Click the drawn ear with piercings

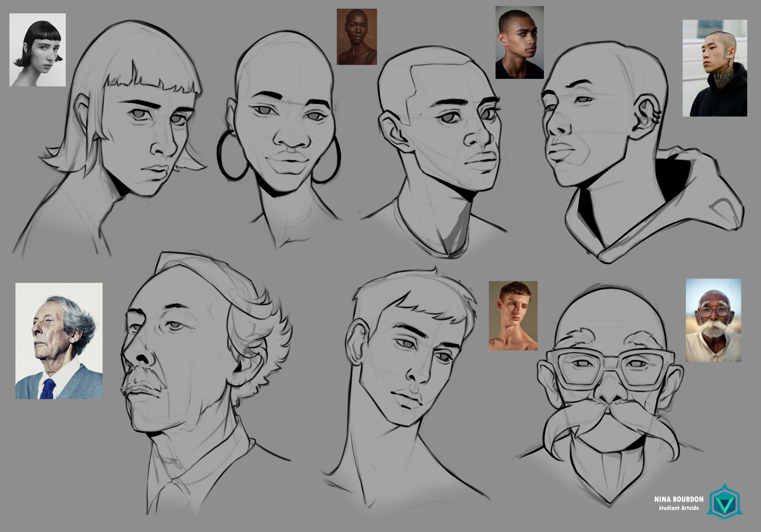point(646,116)
